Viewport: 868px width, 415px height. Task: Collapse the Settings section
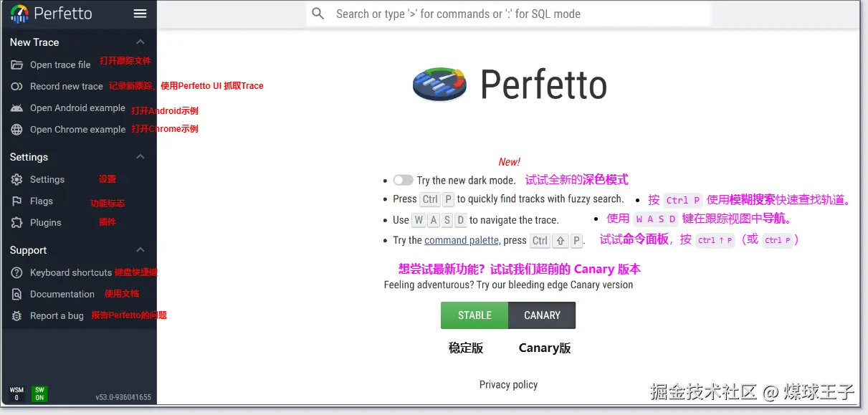pos(140,156)
